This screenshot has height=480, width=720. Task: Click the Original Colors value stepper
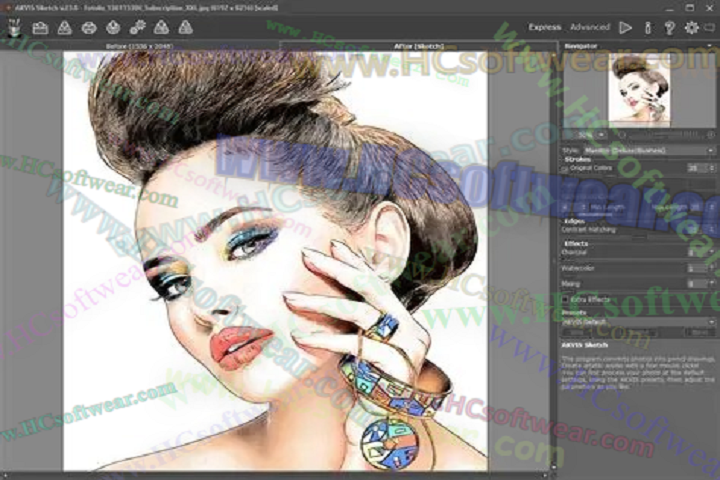pos(712,169)
